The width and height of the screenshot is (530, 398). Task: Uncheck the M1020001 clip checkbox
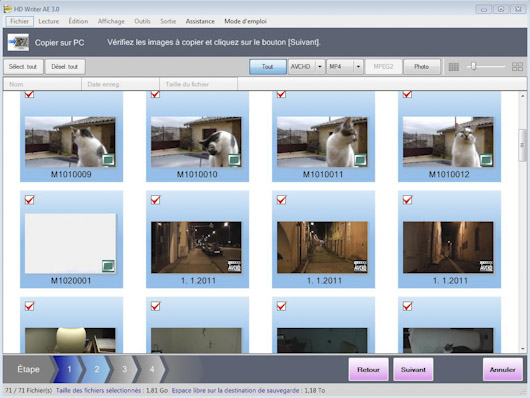29,200
